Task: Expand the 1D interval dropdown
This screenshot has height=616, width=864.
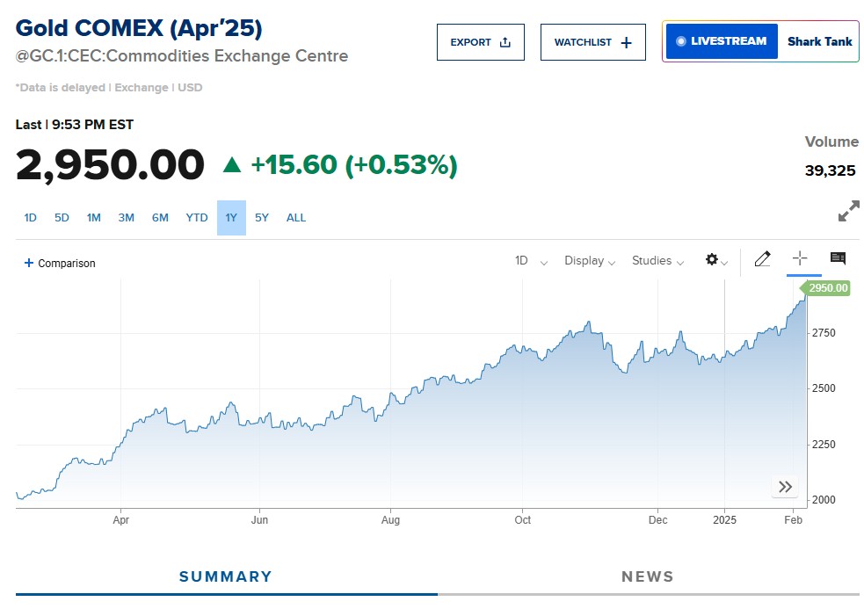Action: point(531,261)
